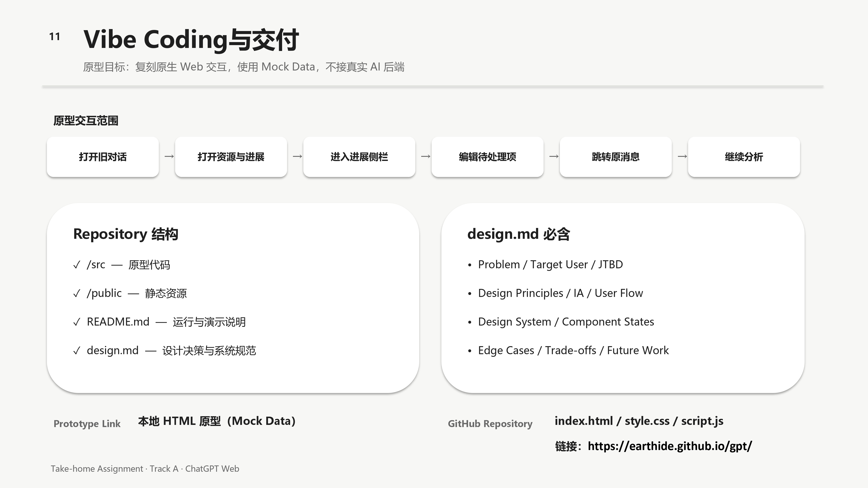Click the 本地 HTML 原型（Mock Data）text
868x488 pixels.
click(x=217, y=421)
